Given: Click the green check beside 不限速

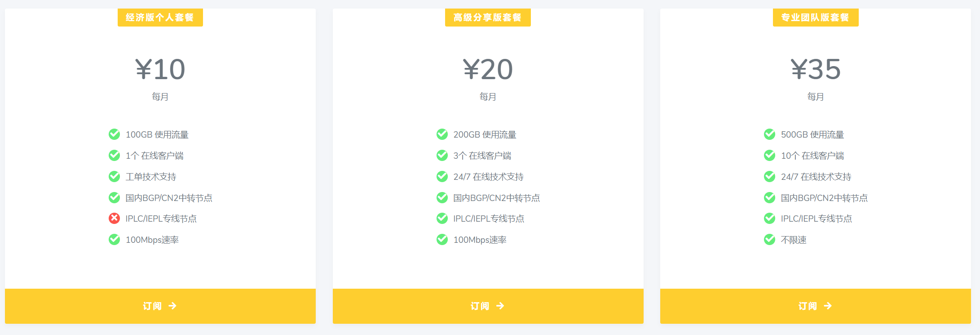Looking at the screenshot, I should point(769,240).
